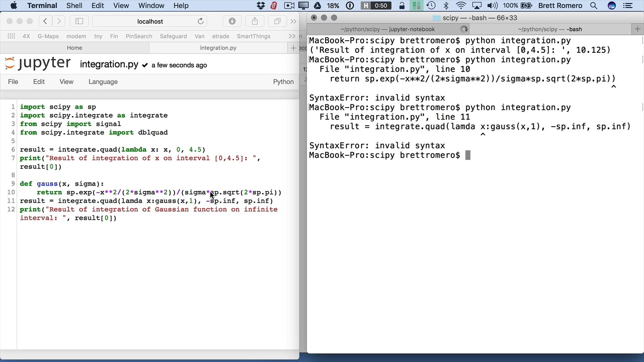This screenshot has height=362, width=644.
Task: Show Safari downloads
Action: tap(232, 21)
